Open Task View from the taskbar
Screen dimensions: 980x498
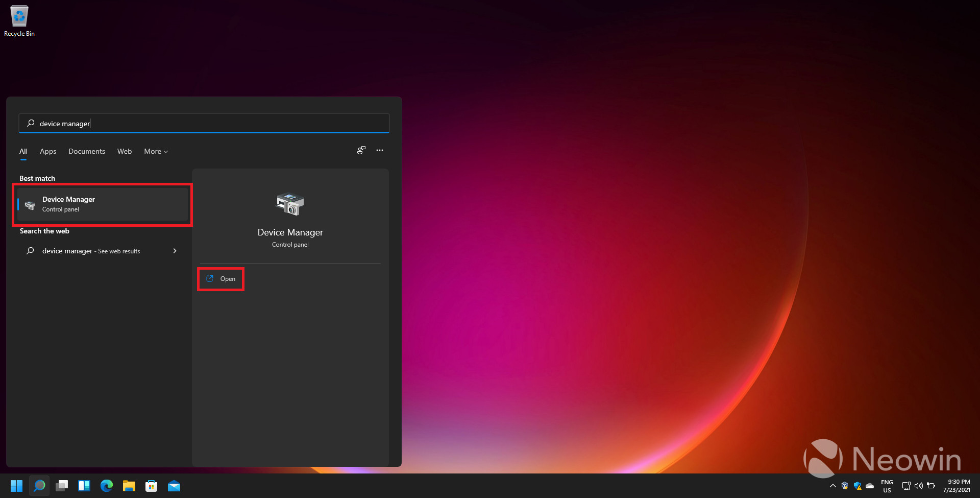tap(62, 486)
